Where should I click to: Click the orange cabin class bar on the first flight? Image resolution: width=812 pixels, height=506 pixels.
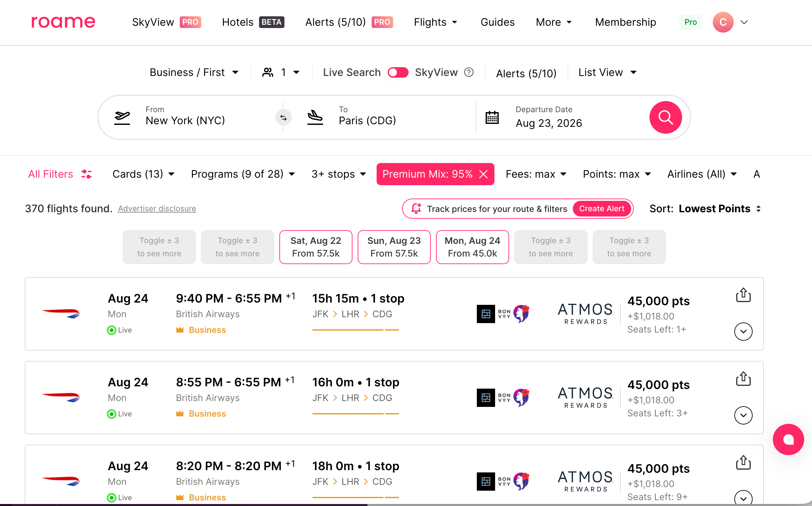pyautogui.click(x=356, y=330)
